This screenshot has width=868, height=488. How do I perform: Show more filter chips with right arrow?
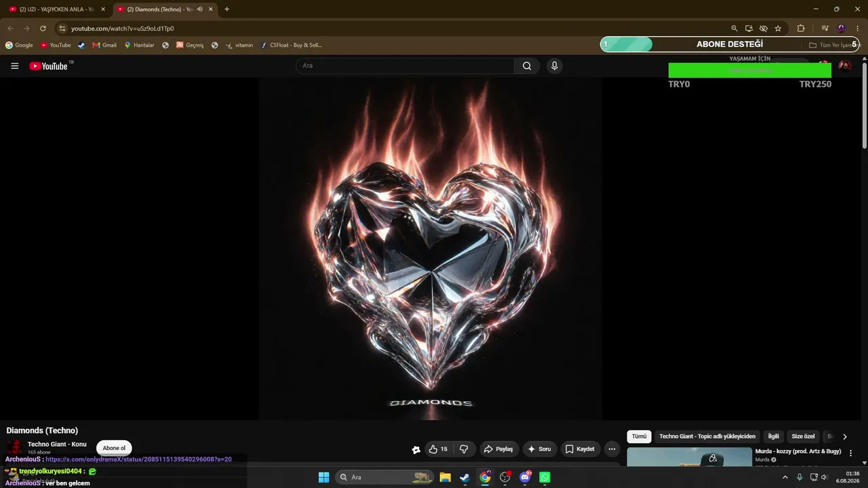click(x=844, y=436)
